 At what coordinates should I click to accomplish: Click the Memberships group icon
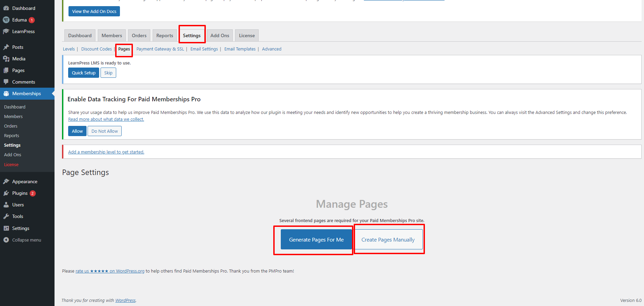pos(6,93)
